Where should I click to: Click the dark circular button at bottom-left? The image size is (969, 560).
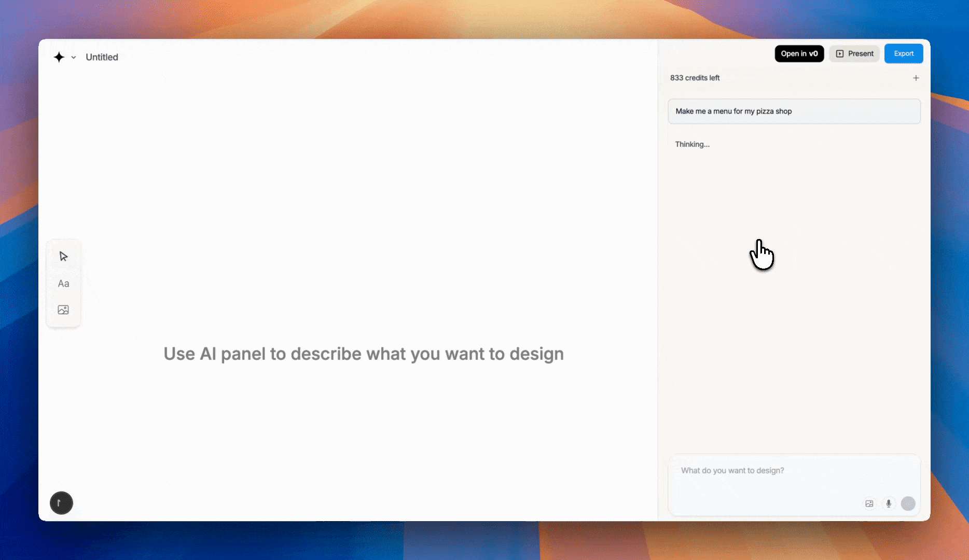(x=61, y=503)
